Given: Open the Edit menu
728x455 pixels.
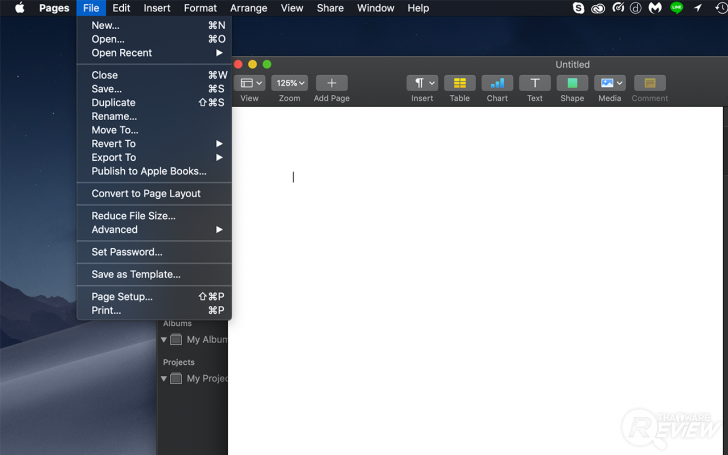Looking at the screenshot, I should 121,8.
